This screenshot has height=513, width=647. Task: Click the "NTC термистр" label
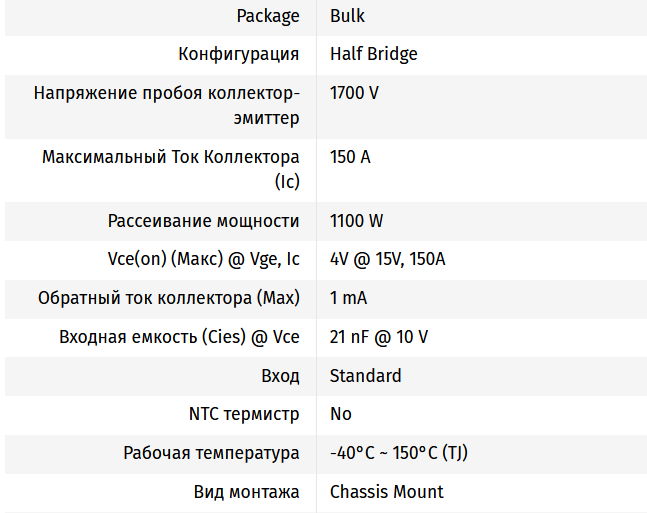click(243, 414)
